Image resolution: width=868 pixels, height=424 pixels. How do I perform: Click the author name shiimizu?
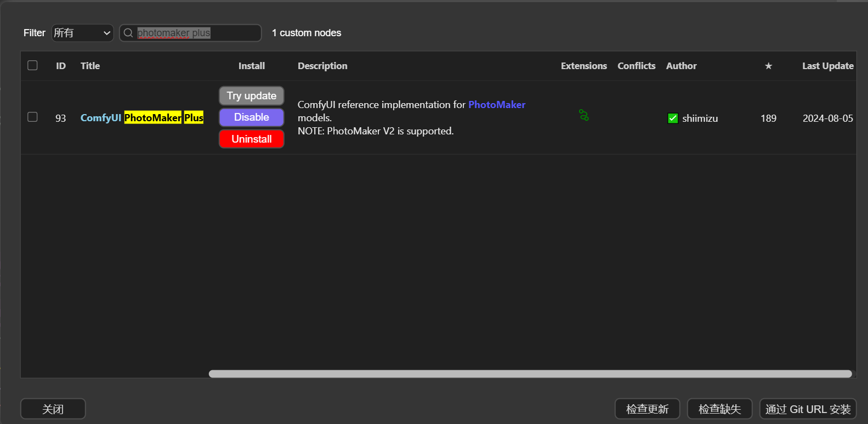pos(700,118)
